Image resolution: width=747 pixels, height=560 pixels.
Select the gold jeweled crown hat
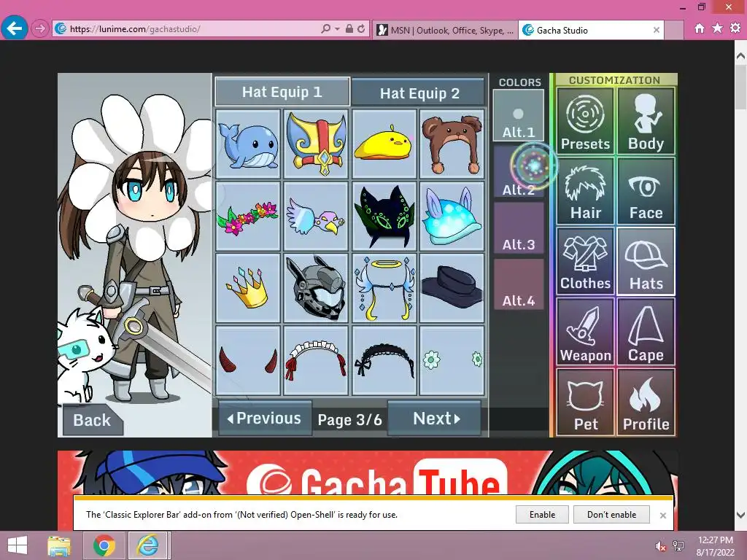(x=248, y=288)
